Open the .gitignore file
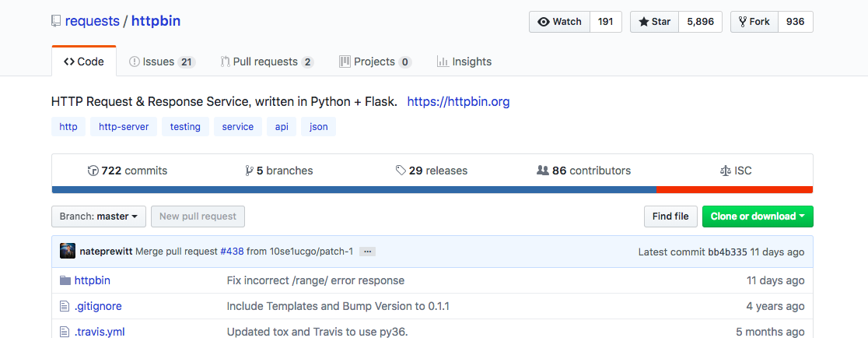Screen dimensions: 868x338 click(x=98, y=306)
